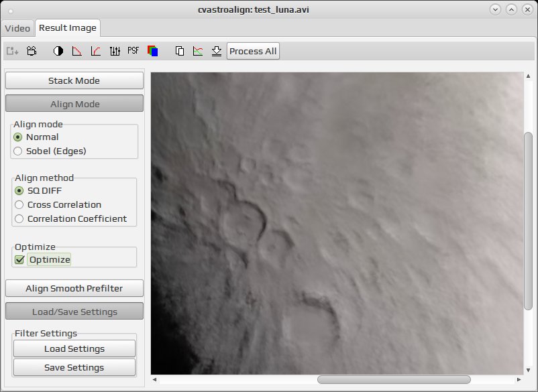
Task: Click the horizontal scrollbar thumb of image view
Action: (394, 379)
